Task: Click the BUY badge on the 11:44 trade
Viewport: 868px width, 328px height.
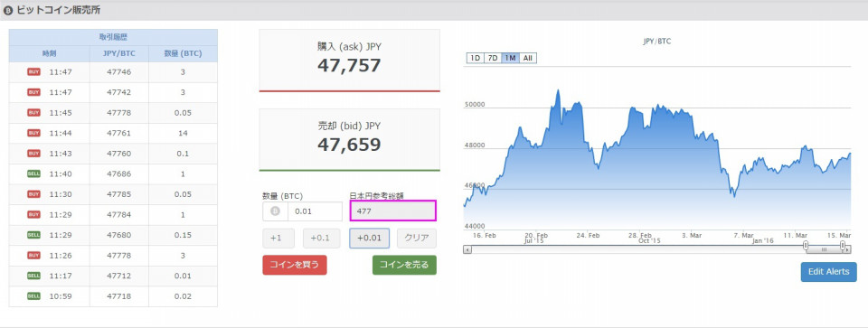Action: [33, 133]
